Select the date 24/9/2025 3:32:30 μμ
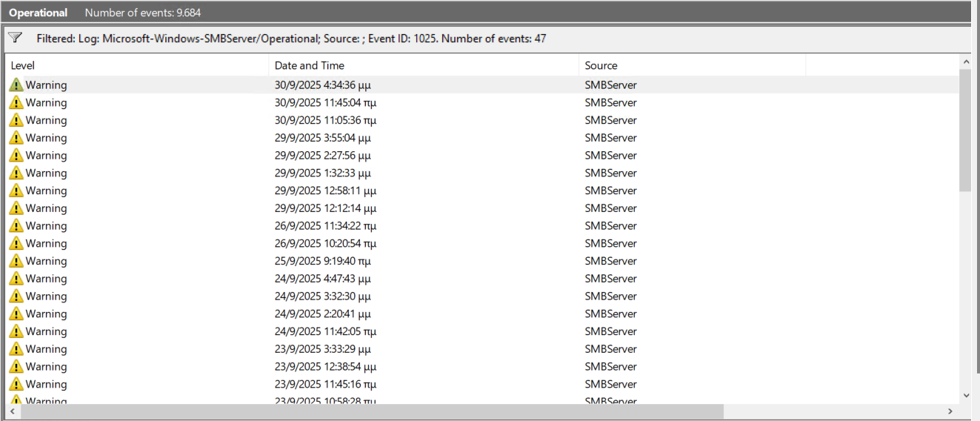980x421 pixels. (x=323, y=296)
